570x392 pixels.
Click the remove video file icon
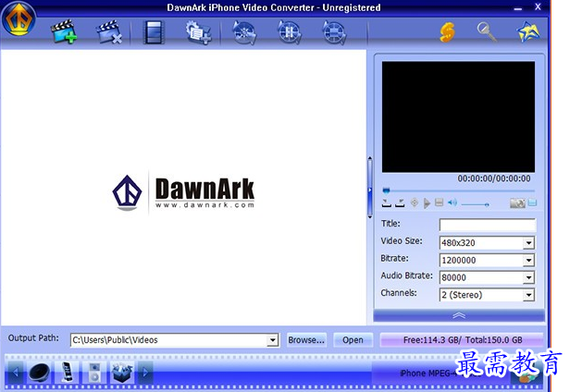pos(109,32)
